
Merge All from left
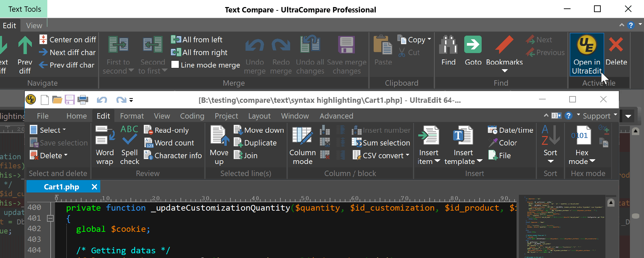point(197,40)
